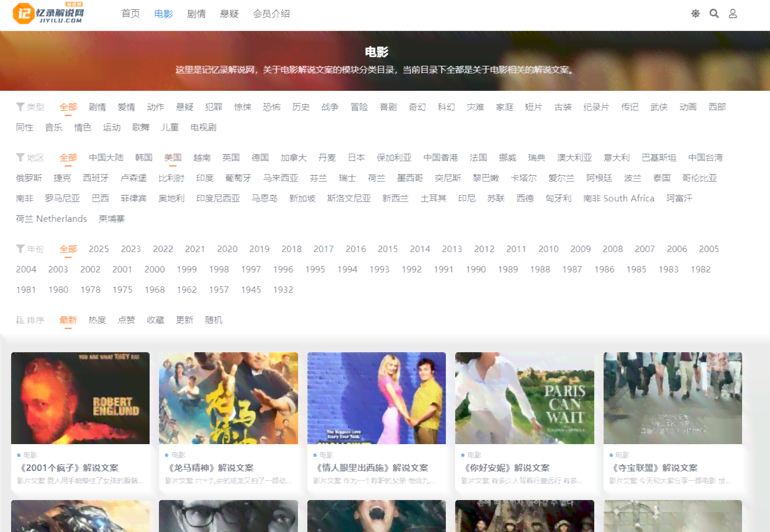Sort by 随机
This screenshot has height=532, width=770.
(x=214, y=320)
